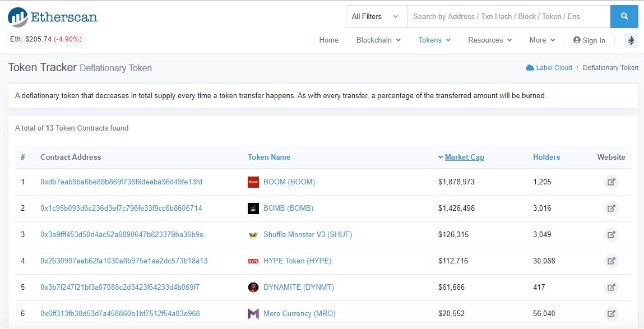The image size is (644, 329).
Task: Click the Etherscan logo
Action: (x=53, y=17)
